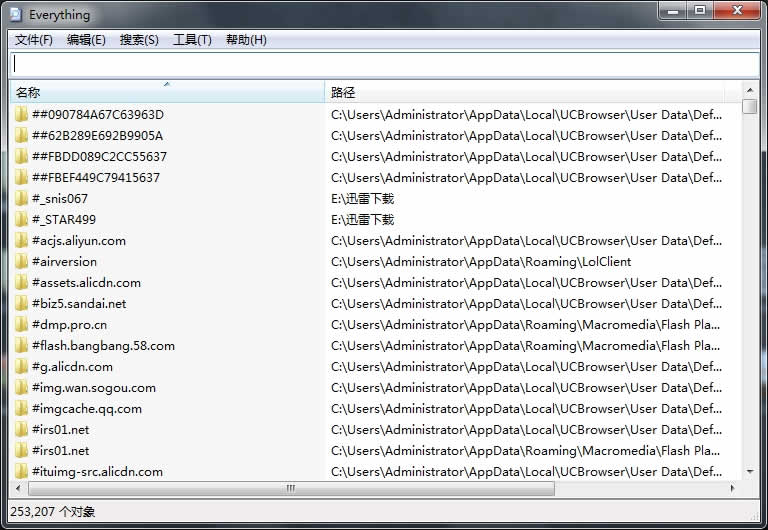Select the #g.alicdn.com file name
The image size is (768, 530).
(x=72, y=367)
